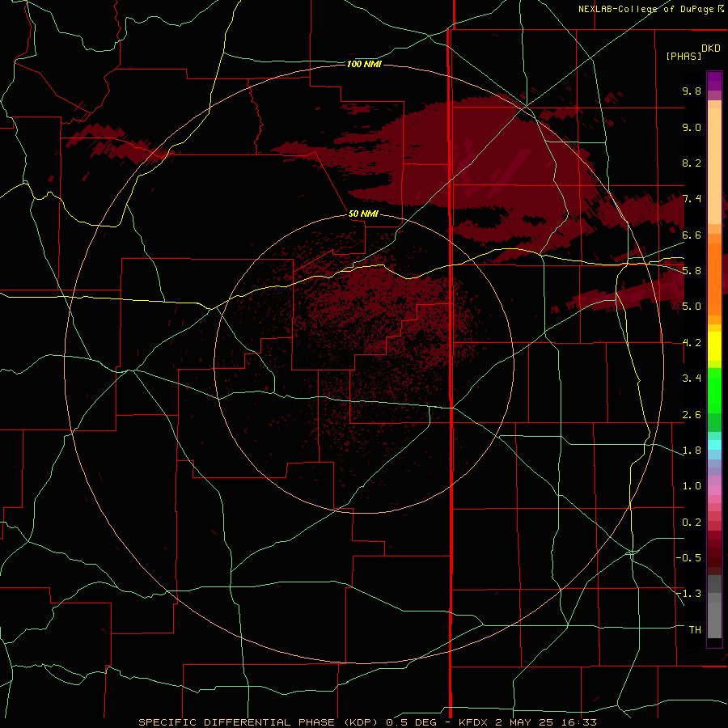Image resolution: width=728 pixels, height=728 pixels.
Task: Select the bright green color bar segment
Action: (x=714, y=391)
